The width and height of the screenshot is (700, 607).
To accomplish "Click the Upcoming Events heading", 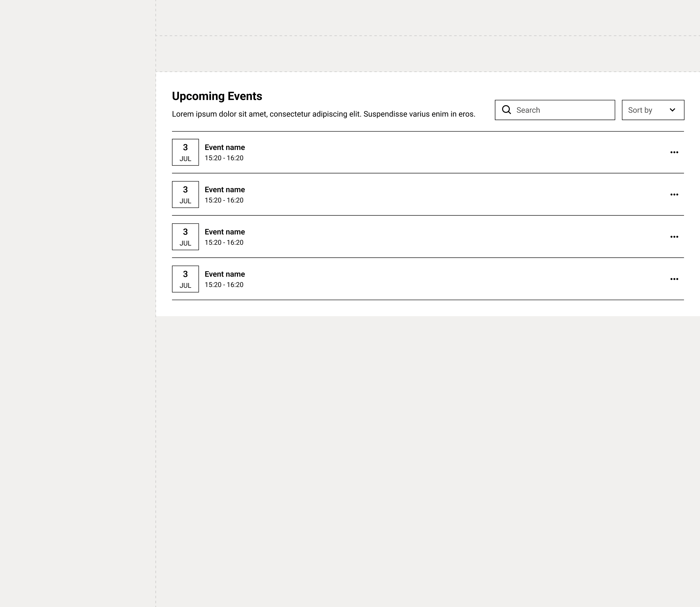I will click(217, 96).
